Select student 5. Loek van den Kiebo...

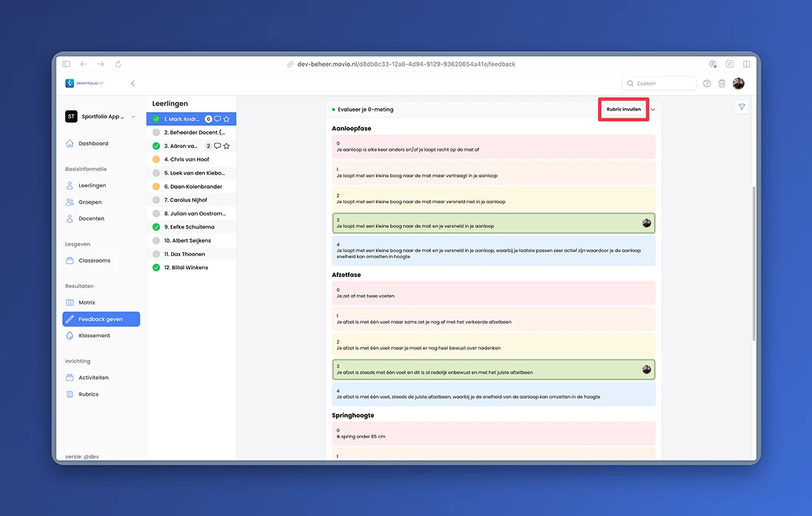(191, 173)
